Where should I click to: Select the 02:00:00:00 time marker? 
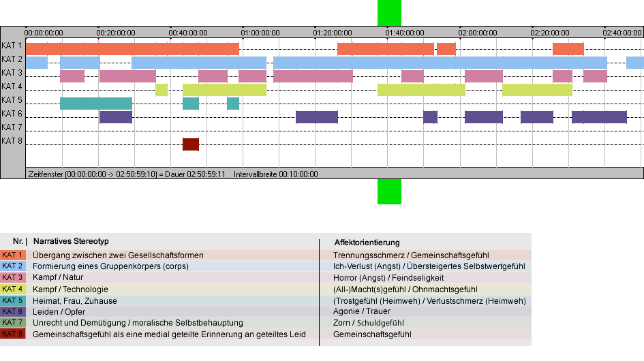pyautogui.click(x=478, y=33)
